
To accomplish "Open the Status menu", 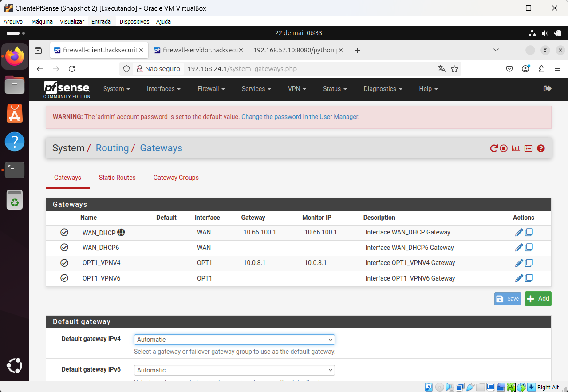I will (x=335, y=89).
